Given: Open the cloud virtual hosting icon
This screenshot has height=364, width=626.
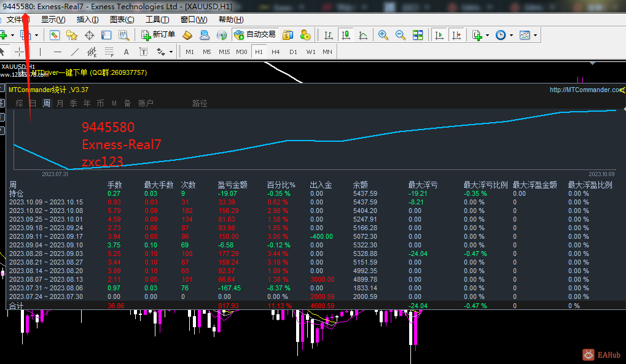Looking at the screenshot, I should tap(205, 35).
